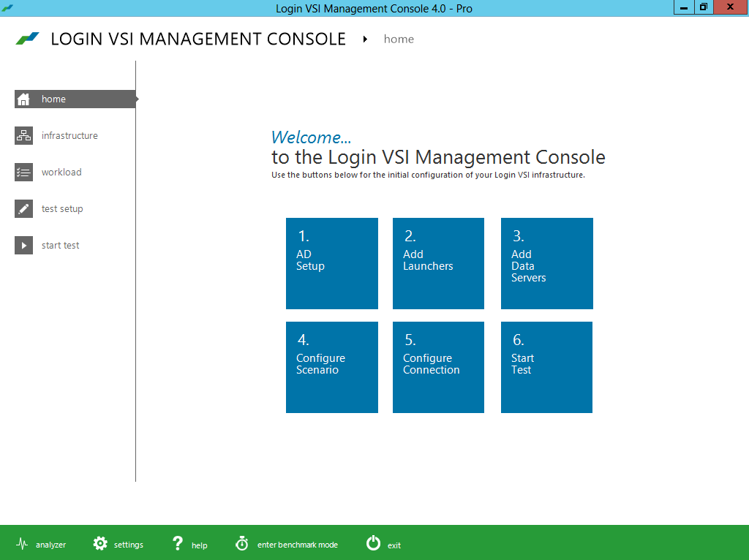Open the AD Setup tile
Image resolution: width=749 pixels, height=560 pixels.
(331, 263)
